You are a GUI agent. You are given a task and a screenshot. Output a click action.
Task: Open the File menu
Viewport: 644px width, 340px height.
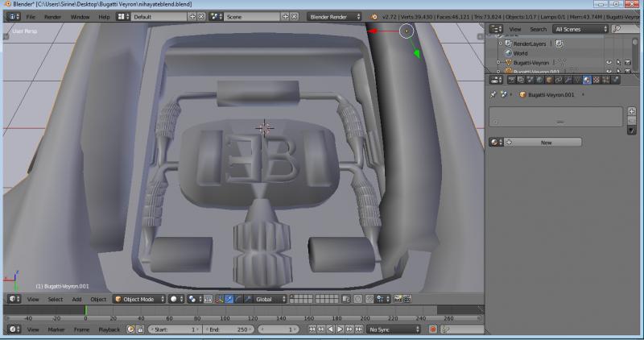(31, 16)
